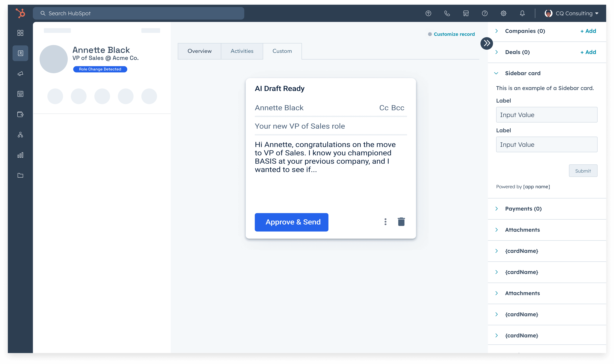The image size is (614, 364).
Task: Open reports bar chart sidebar icon
Action: pos(20,155)
